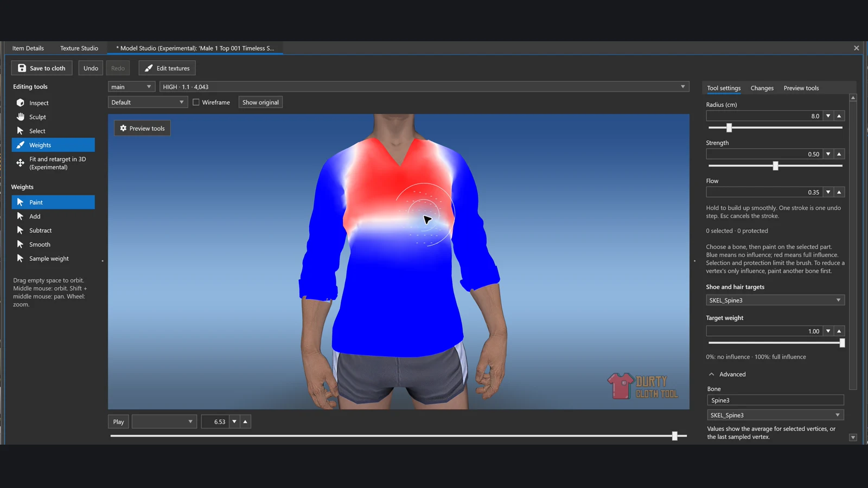Click the Target weight slider handle
This screenshot has width=868, height=488.
tap(842, 343)
